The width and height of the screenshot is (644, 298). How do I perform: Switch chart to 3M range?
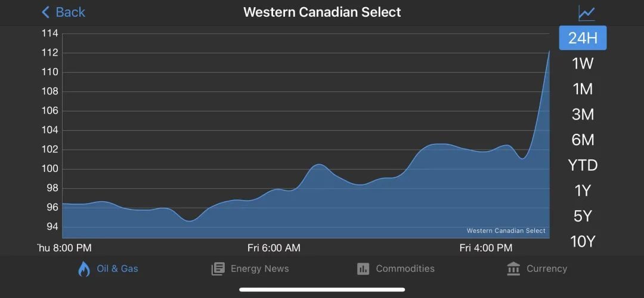tap(583, 115)
